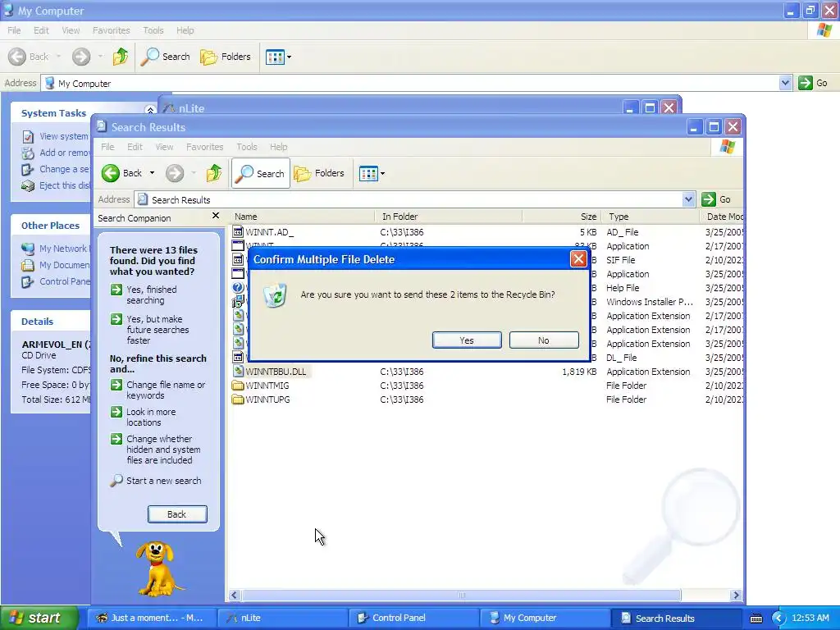Open My Network Places link
Screen dimensions: 840x630
[55, 249]
